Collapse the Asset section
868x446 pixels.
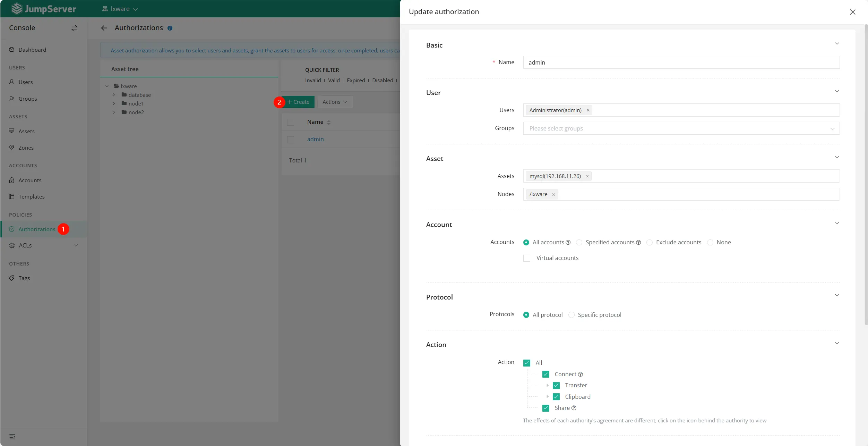click(x=837, y=157)
